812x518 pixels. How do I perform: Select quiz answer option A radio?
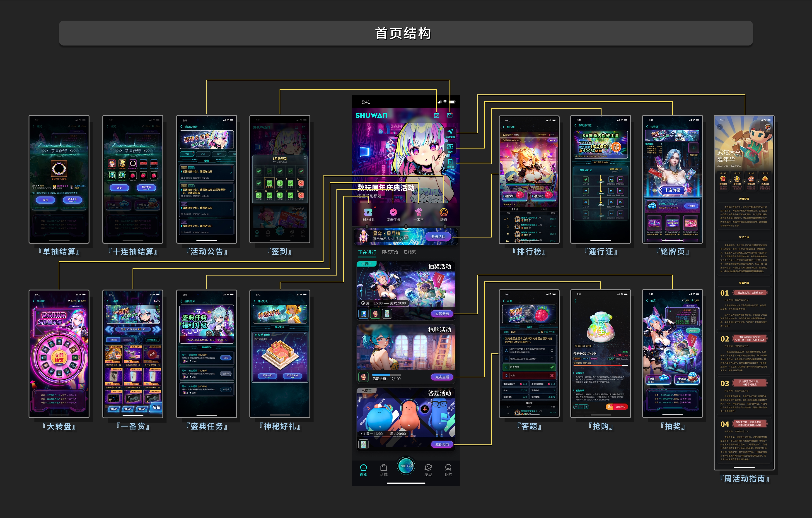point(552,350)
